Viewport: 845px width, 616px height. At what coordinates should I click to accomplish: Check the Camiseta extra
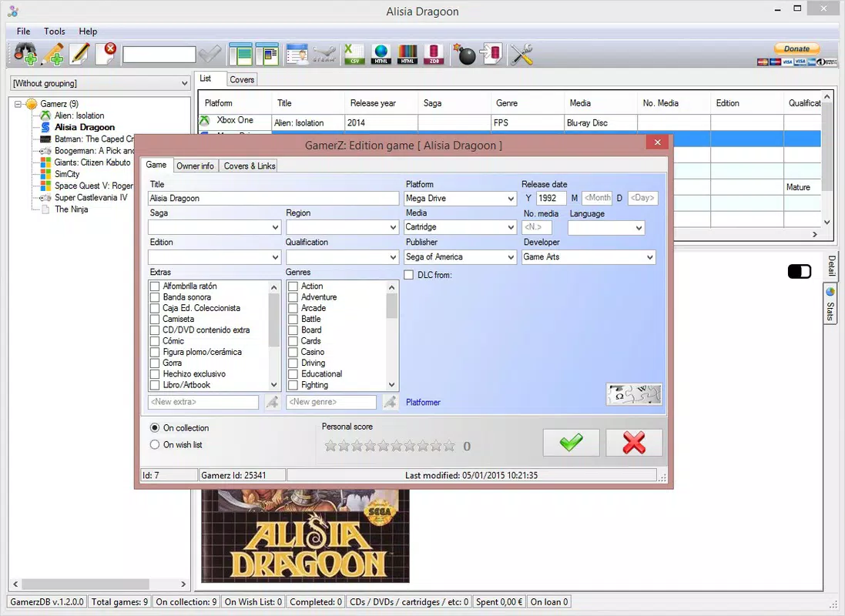(x=155, y=319)
